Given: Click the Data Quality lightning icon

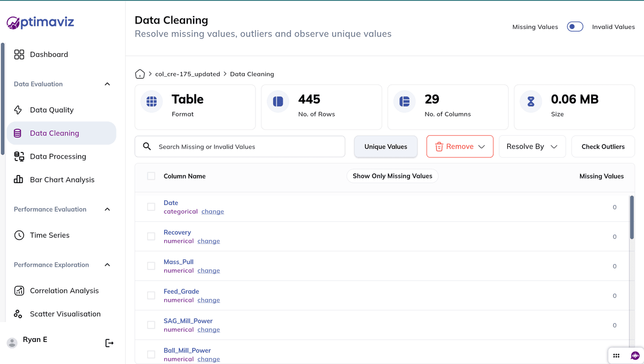Looking at the screenshot, I should [19, 110].
